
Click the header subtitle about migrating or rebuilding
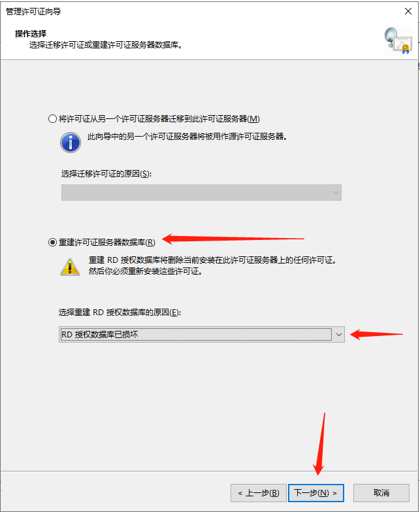(x=106, y=44)
